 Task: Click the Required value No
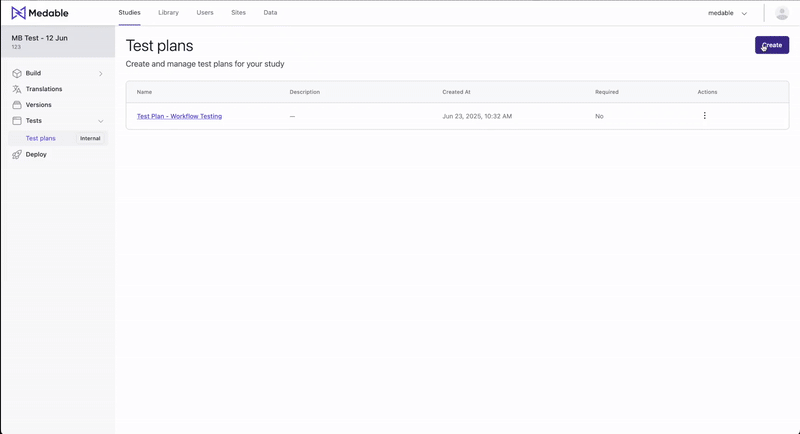point(599,116)
